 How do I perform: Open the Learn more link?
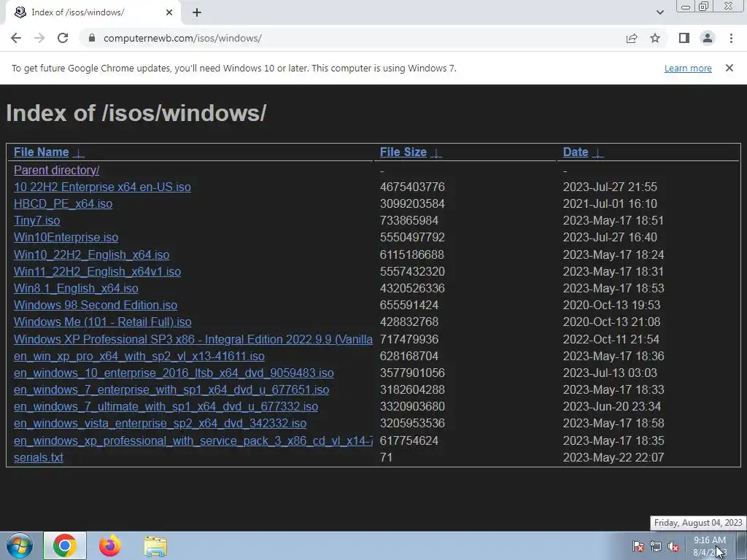[688, 68]
